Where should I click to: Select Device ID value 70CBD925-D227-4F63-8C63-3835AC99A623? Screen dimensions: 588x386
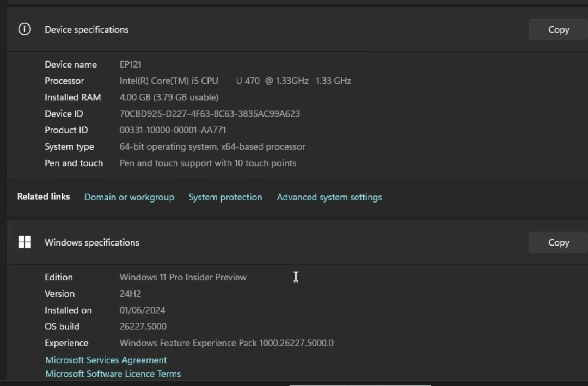[210, 114]
